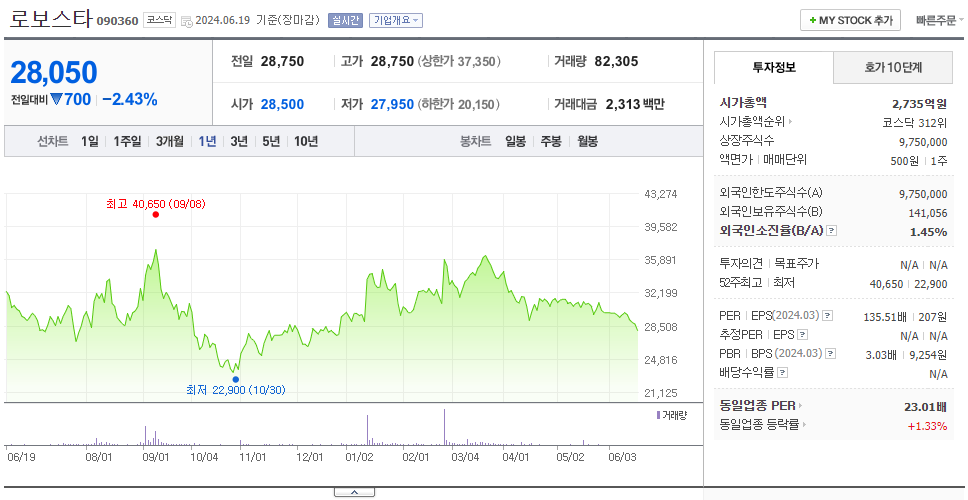
Task: Select the 1주일 line chart period
Action: click(127, 141)
